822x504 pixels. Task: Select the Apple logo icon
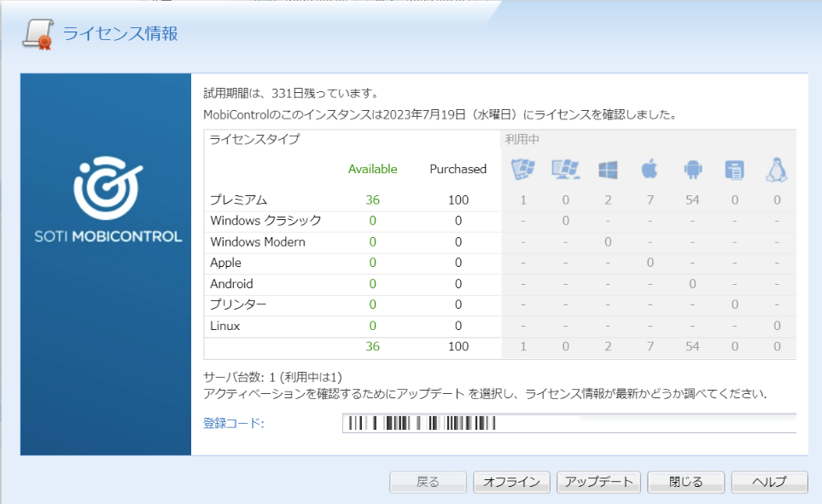650,169
